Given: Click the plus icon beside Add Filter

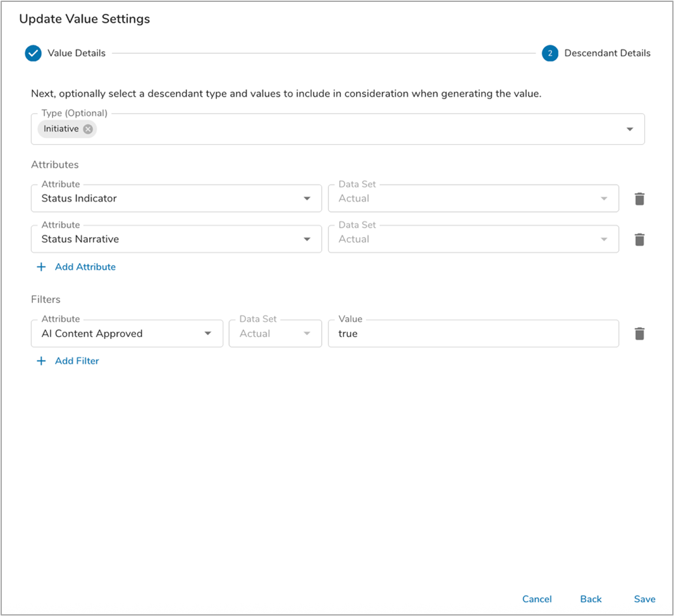Looking at the screenshot, I should (42, 361).
